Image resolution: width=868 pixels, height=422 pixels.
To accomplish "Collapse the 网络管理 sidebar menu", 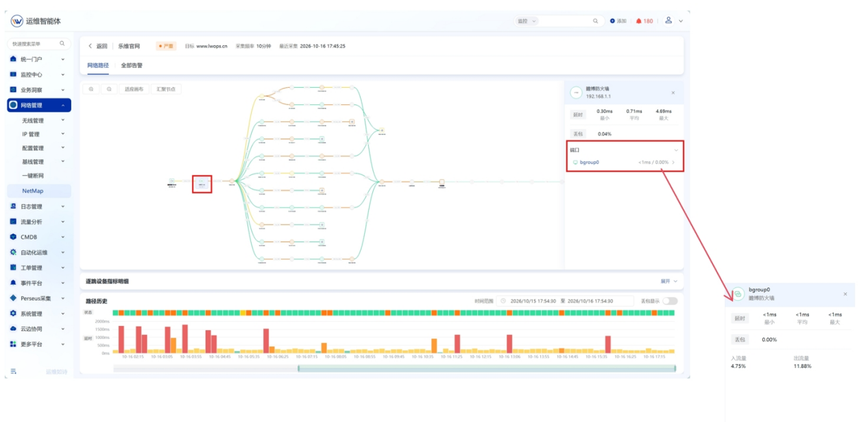I will tap(39, 105).
